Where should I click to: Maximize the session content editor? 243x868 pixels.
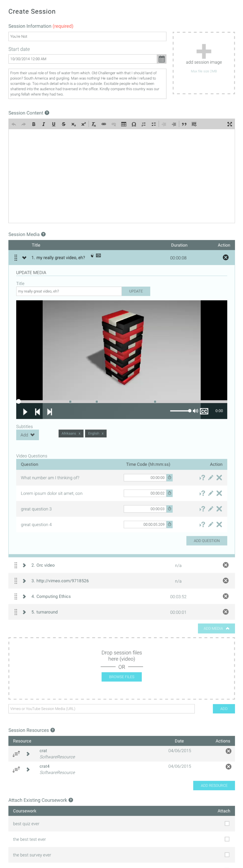(x=229, y=124)
